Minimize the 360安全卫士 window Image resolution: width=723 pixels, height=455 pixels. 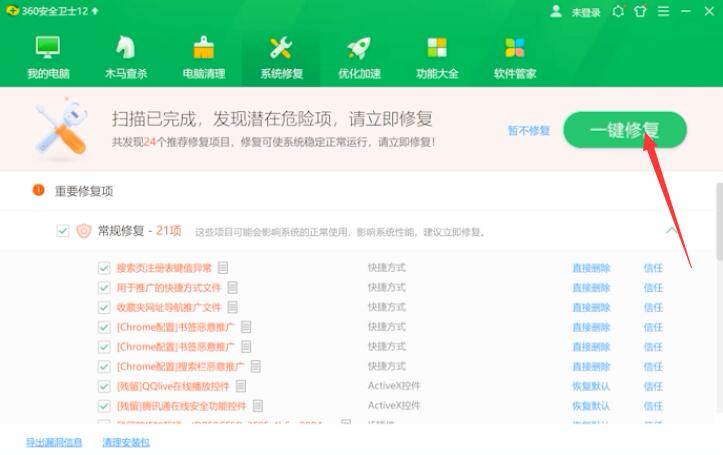pyautogui.click(x=686, y=11)
